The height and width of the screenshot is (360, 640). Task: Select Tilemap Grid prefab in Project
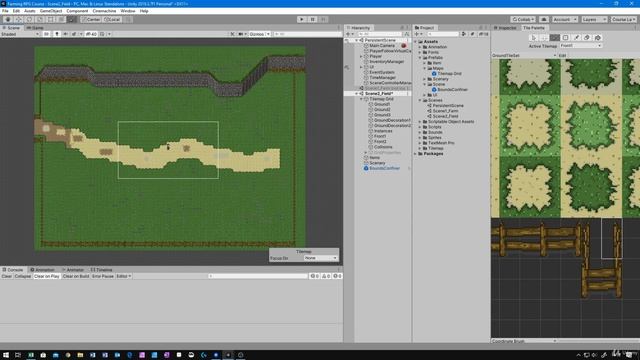coord(449,73)
